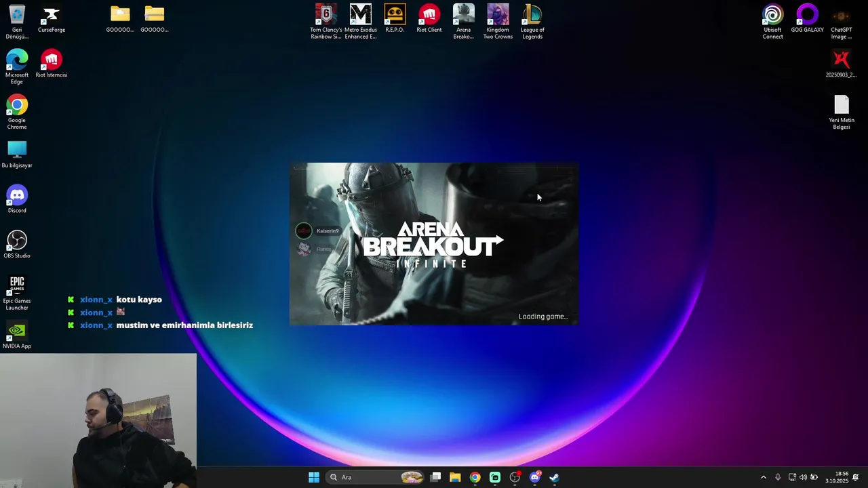Open the Windows Start menu
868x488 pixels.
(x=314, y=477)
